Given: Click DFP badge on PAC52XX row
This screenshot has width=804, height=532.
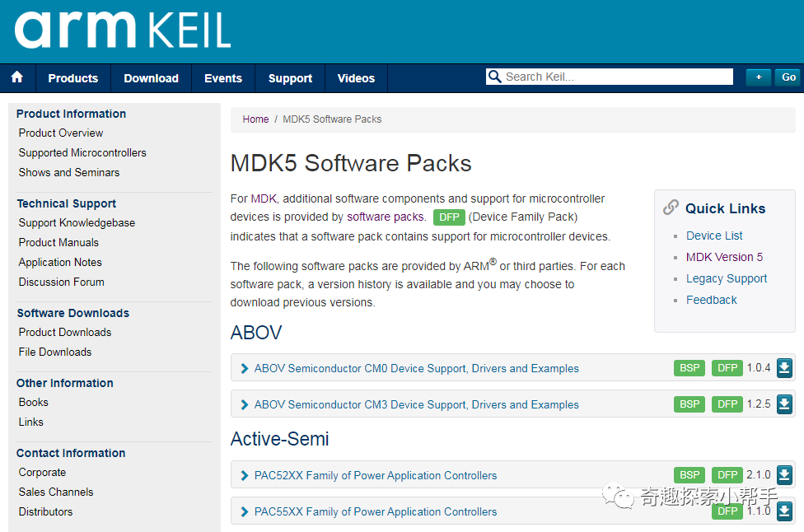Looking at the screenshot, I should pos(727,475).
